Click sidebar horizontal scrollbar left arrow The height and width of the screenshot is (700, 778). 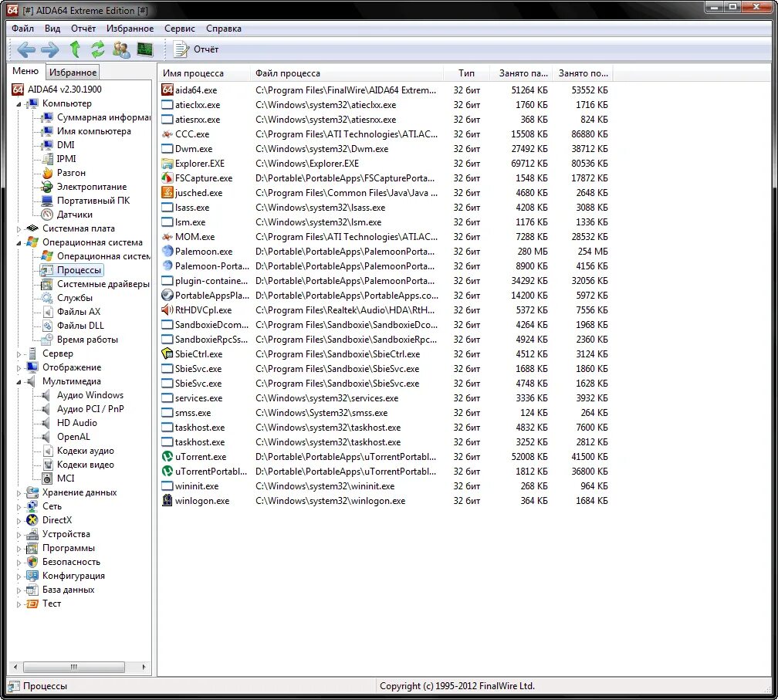(15, 667)
